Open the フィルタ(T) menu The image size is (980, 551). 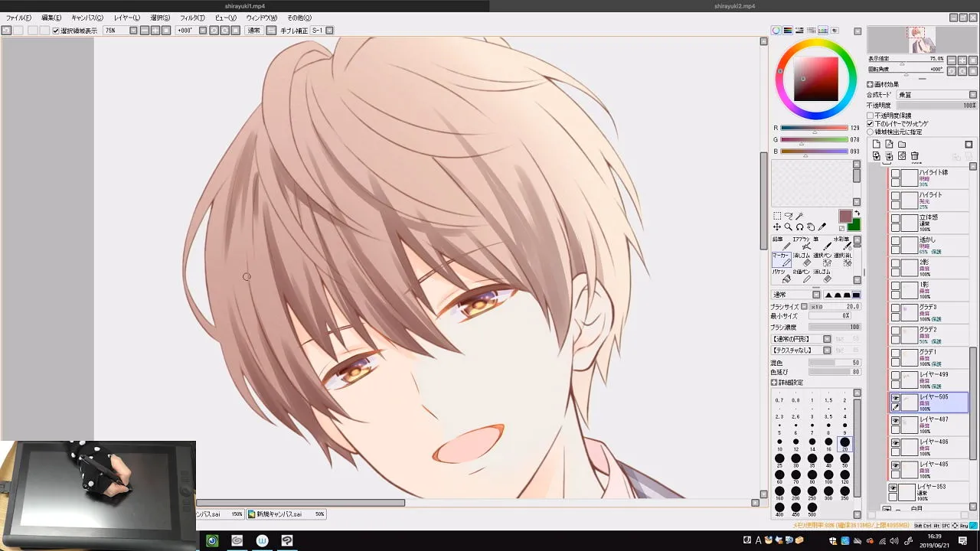coord(192,18)
